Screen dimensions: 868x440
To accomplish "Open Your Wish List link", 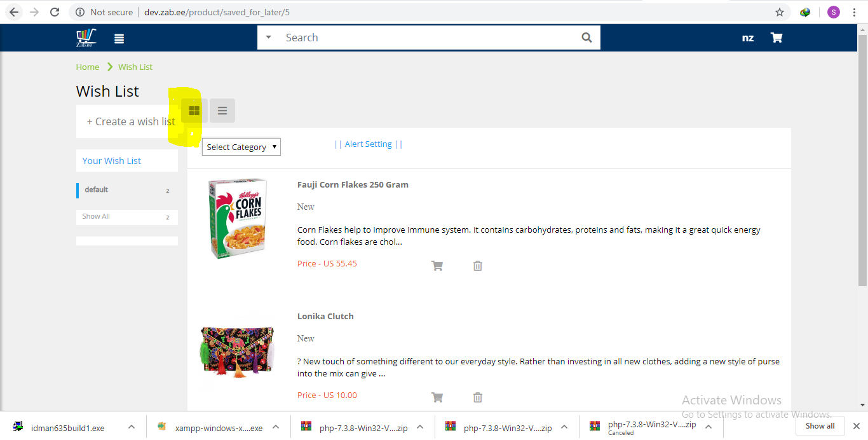I will [x=112, y=161].
